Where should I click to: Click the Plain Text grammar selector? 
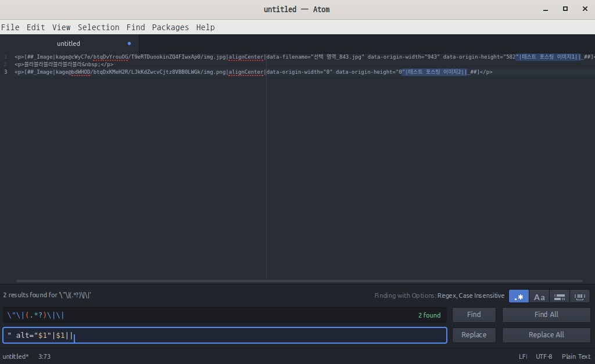[x=576, y=356]
